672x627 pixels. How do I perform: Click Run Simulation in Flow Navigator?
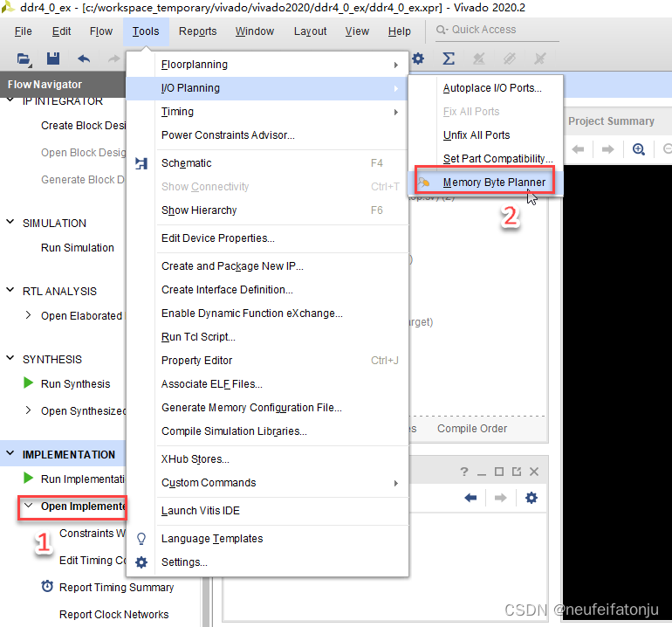(78, 247)
